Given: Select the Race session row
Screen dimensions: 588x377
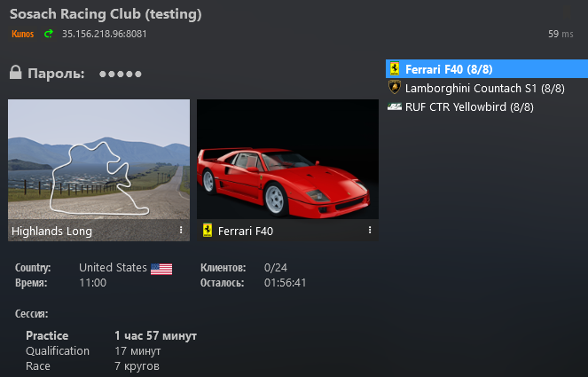Looking at the screenshot, I should click(x=92, y=365).
